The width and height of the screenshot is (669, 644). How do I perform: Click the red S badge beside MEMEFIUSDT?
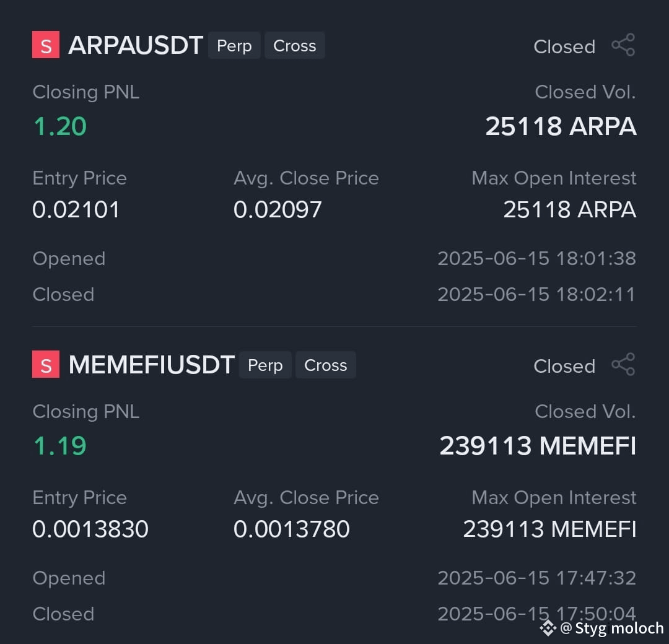(x=46, y=364)
